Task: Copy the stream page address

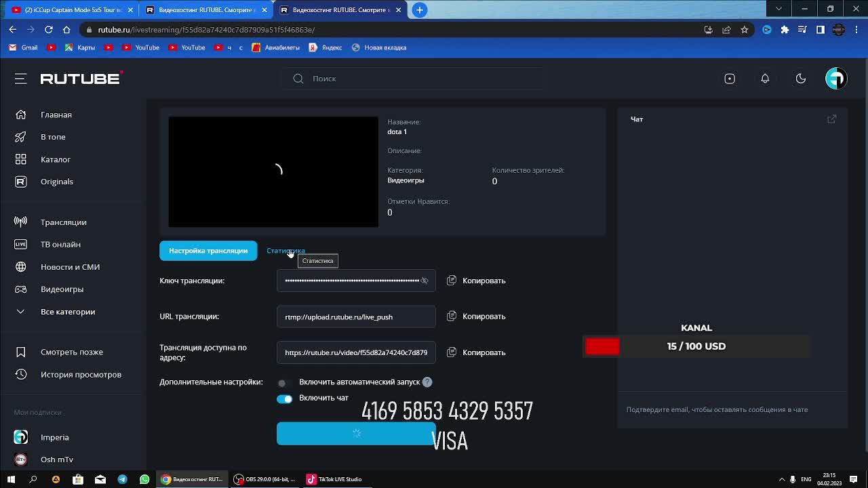Action: (x=476, y=352)
